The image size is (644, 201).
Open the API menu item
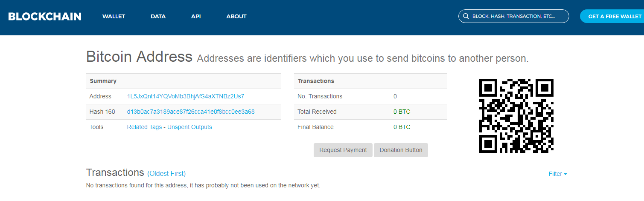196,17
